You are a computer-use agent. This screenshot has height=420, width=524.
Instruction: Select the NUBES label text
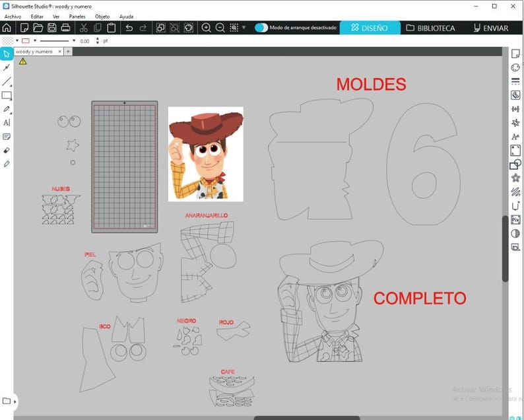61,189
